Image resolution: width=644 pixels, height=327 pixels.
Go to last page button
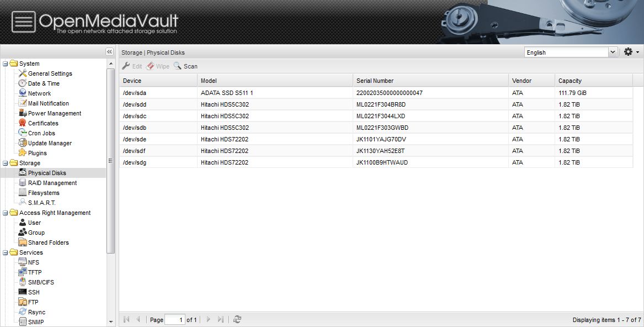221,319
